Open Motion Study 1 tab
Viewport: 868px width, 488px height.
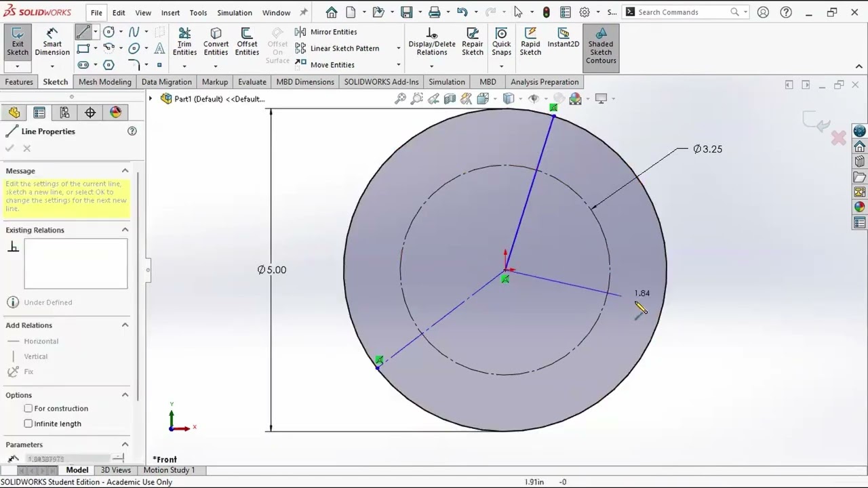point(169,470)
